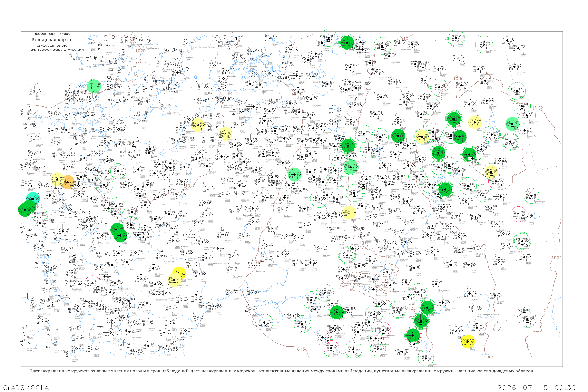Click the Гайны station label
This screenshot has height=392, width=588.
[474, 110]
